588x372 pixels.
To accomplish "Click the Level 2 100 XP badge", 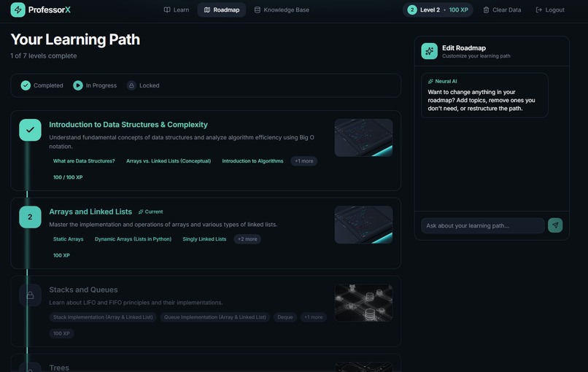I will [438, 9].
